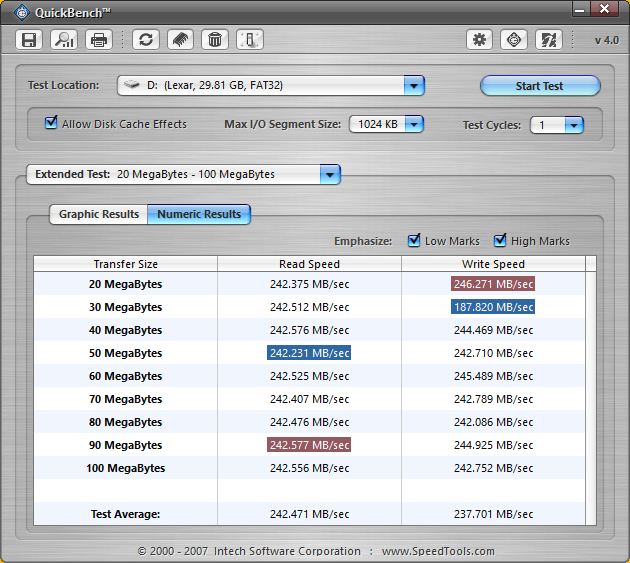Image resolution: width=630 pixels, height=563 pixels.
Task: Toggle Allow Disk Cache Effects checkbox
Action: pos(51,124)
